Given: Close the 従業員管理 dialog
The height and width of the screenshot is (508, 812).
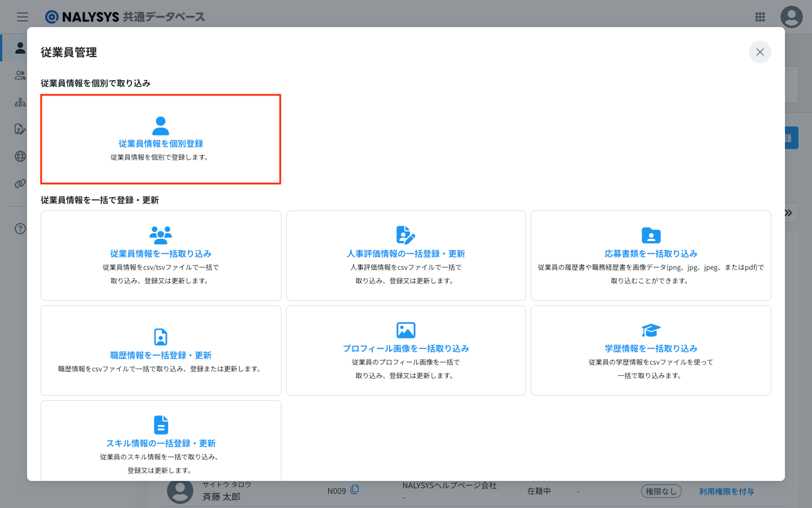Looking at the screenshot, I should click(760, 52).
